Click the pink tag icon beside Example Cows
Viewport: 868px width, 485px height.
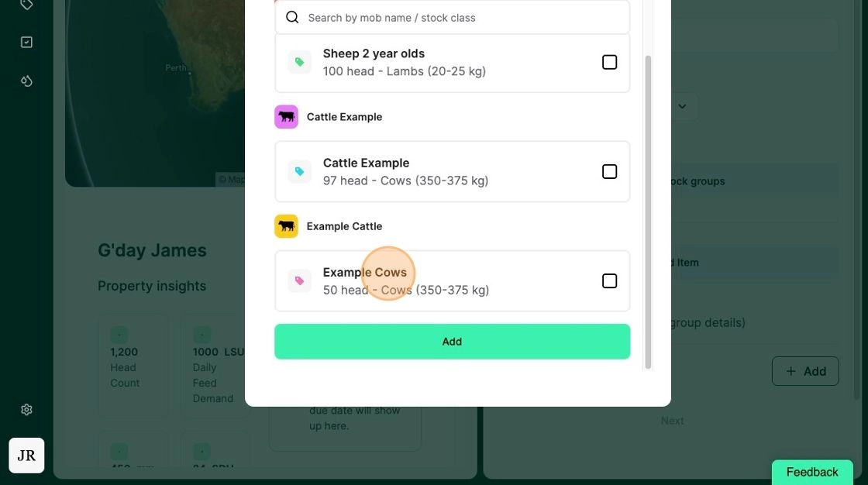click(299, 280)
